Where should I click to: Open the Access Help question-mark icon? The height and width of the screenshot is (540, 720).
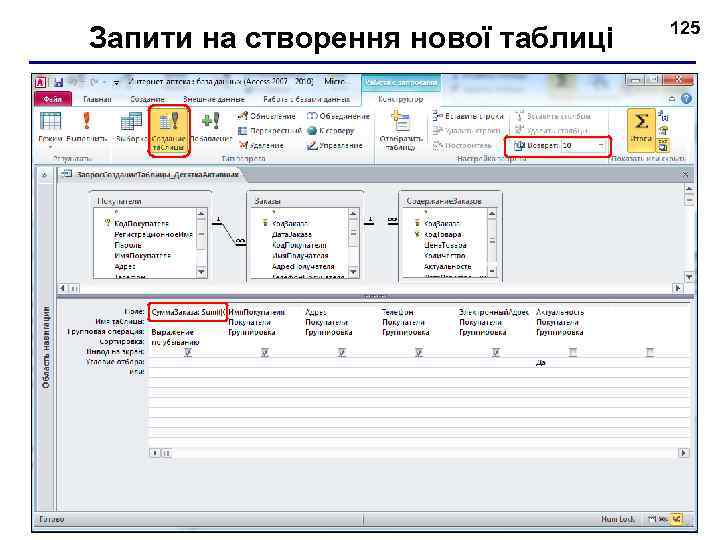tap(686, 99)
